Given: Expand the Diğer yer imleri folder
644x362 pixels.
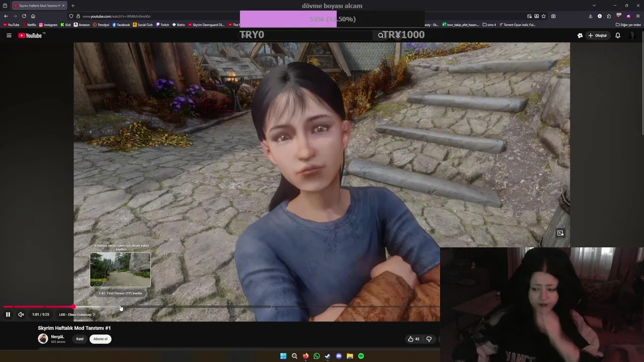Looking at the screenshot, I should [628, 25].
